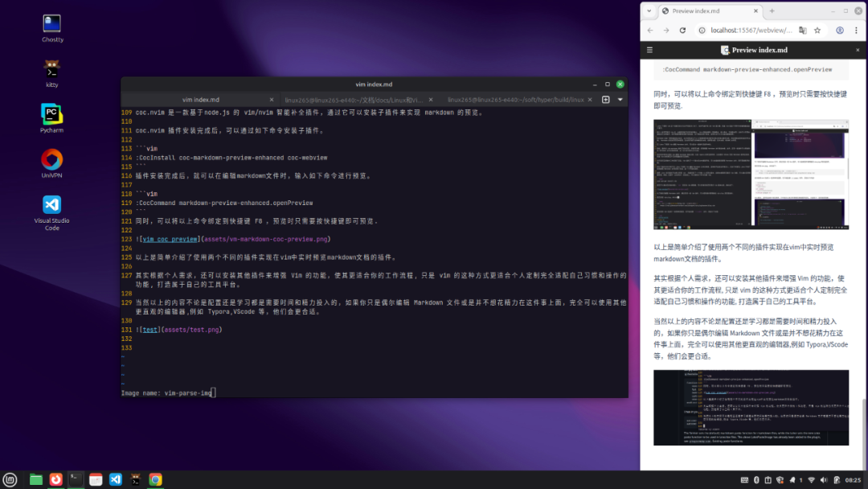Image resolution: width=868 pixels, height=489 pixels.
Task: Open the terminal tab list dropdown
Action: pyautogui.click(x=620, y=100)
